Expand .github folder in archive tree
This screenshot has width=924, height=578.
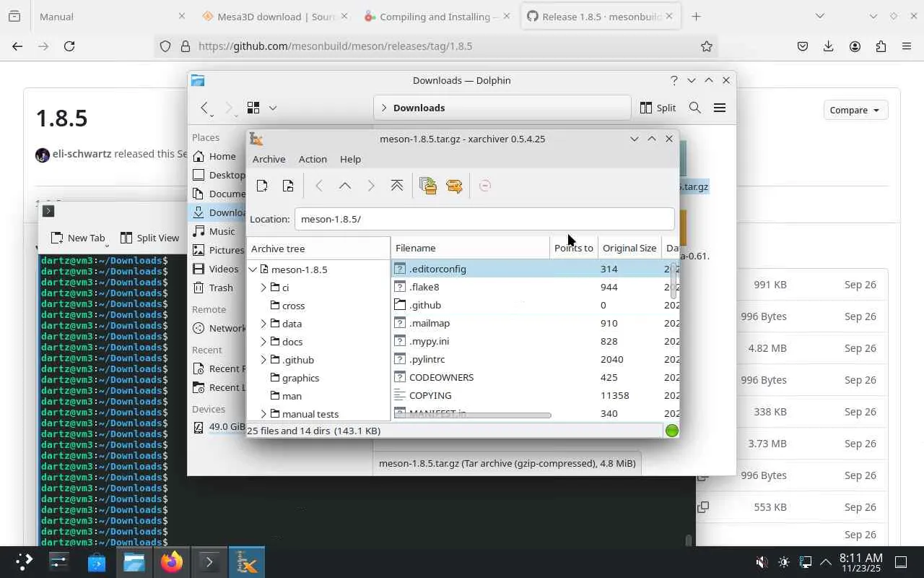point(263,360)
